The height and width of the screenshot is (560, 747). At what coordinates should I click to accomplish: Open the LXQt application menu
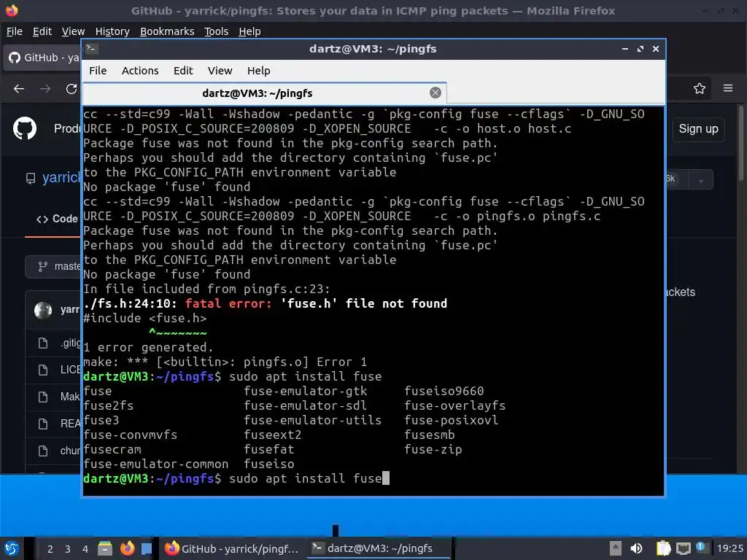tap(12, 548)
